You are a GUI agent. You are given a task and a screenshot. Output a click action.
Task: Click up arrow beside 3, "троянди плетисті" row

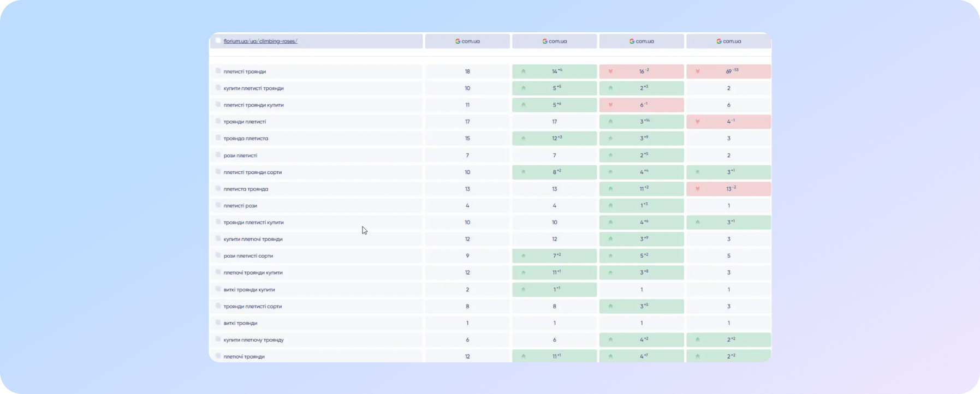[610, 122]
